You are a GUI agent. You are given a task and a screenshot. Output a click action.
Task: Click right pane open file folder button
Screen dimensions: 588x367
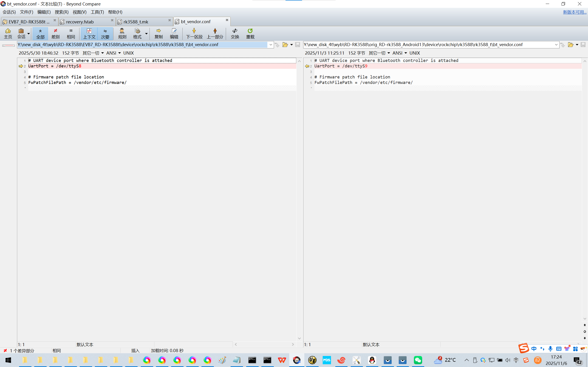click(570, 45)
